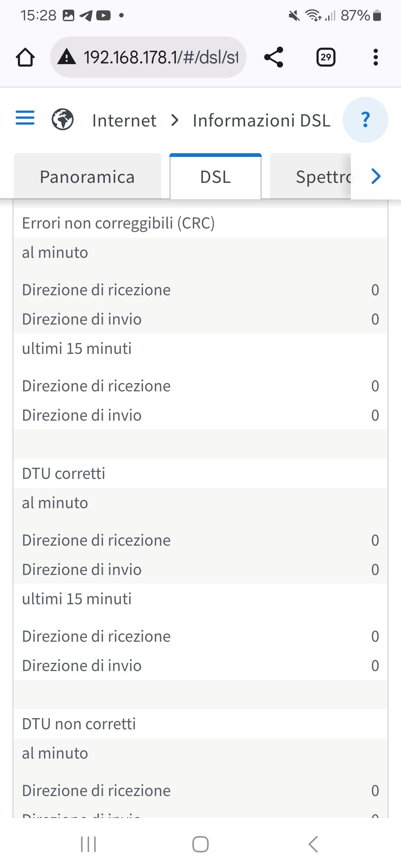Open the browser three-dot menu
The image size is (401, 868).
coord(375,57)
